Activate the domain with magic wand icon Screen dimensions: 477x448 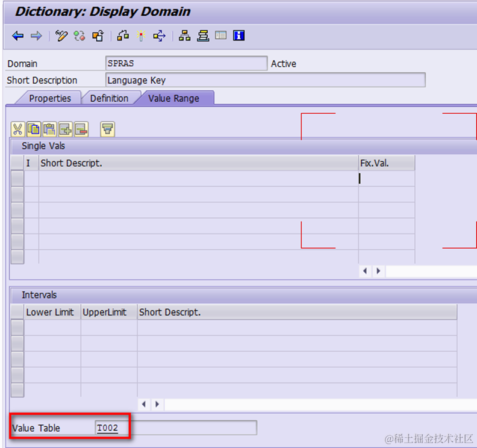pyautogui.click(x=141, y=36)
